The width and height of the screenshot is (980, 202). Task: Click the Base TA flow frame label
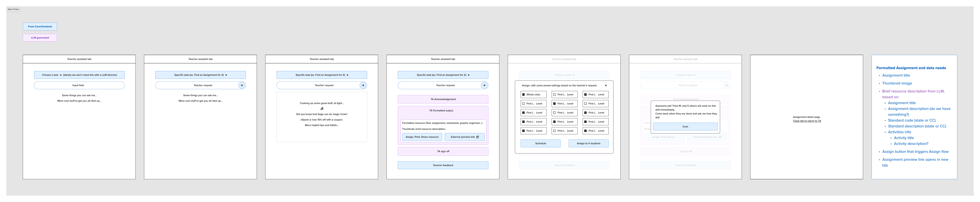(x=13, y=9)
